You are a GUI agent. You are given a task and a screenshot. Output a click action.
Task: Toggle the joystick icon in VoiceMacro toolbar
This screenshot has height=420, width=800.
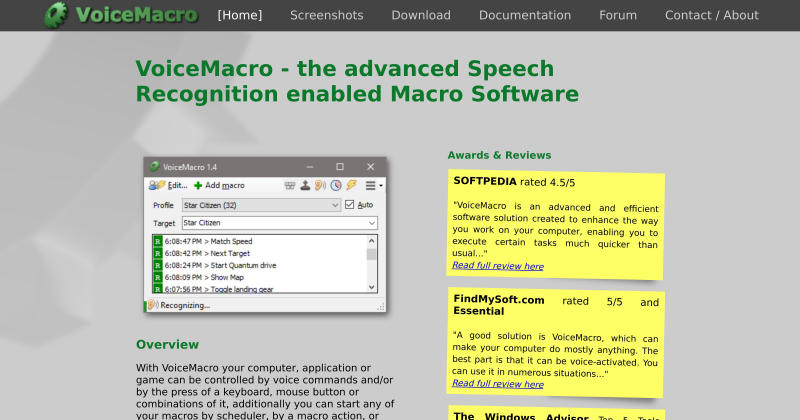coord(305,185)
